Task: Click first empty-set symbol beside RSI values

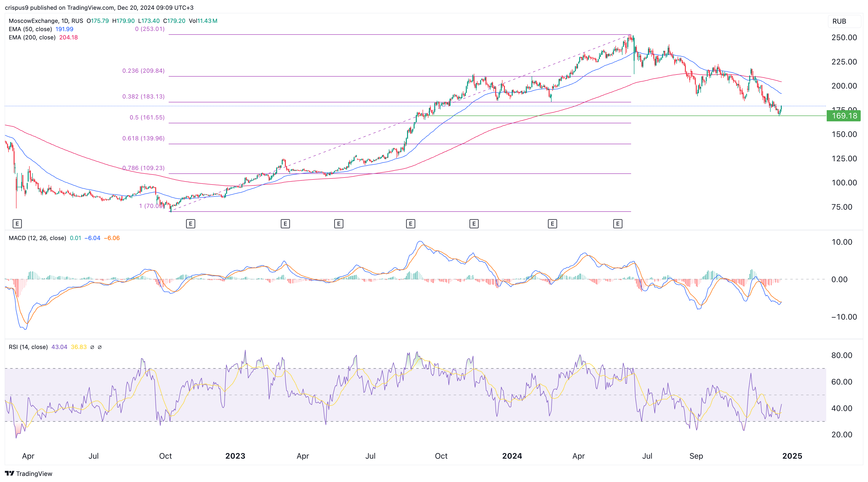Action: (x=92, y=347)
